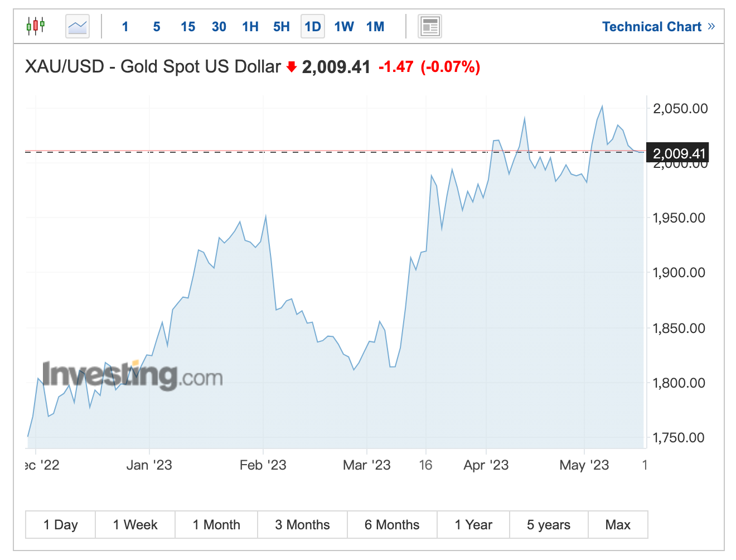
Task: Select the area chart type icon
Action: click(x=78, y=26)
